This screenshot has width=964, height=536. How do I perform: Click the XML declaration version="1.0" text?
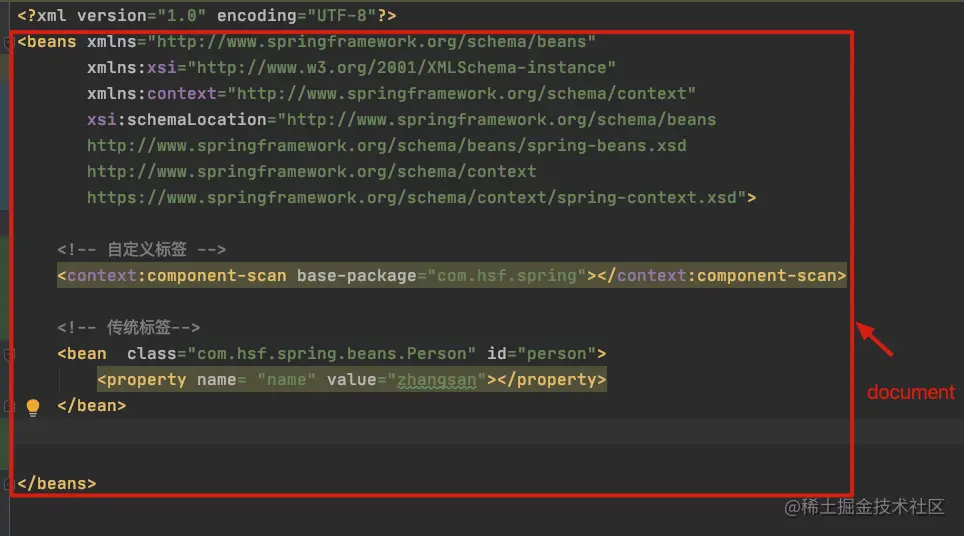click(x=141, y=16)
